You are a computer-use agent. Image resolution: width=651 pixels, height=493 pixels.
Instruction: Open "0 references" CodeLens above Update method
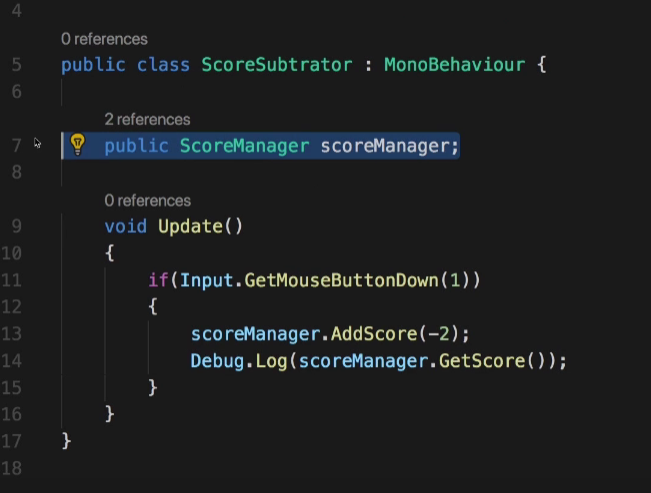[x=147, y=201]
